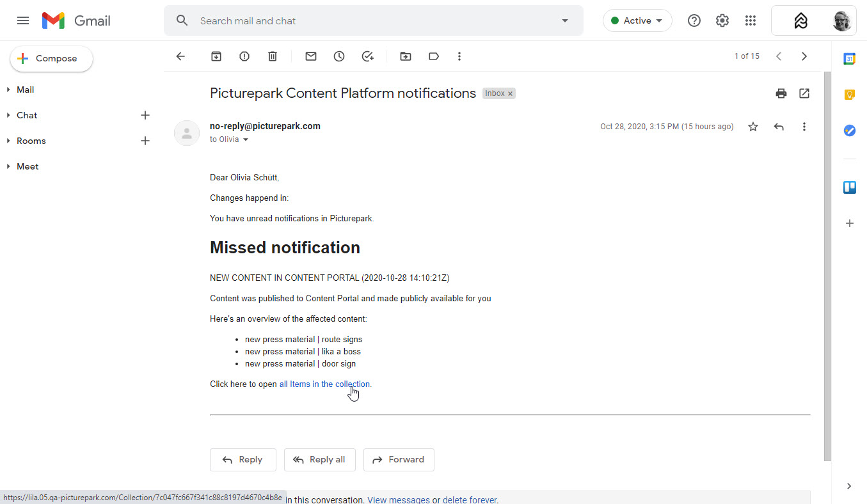Click View messages link
This screenshot has height=504, width=867.
(x=399, y=500)
